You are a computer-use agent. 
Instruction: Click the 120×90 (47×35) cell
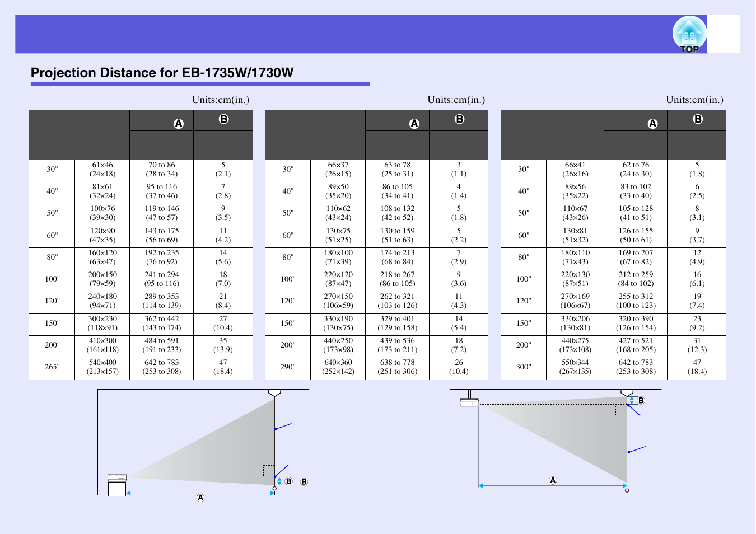tap(102, 236)
